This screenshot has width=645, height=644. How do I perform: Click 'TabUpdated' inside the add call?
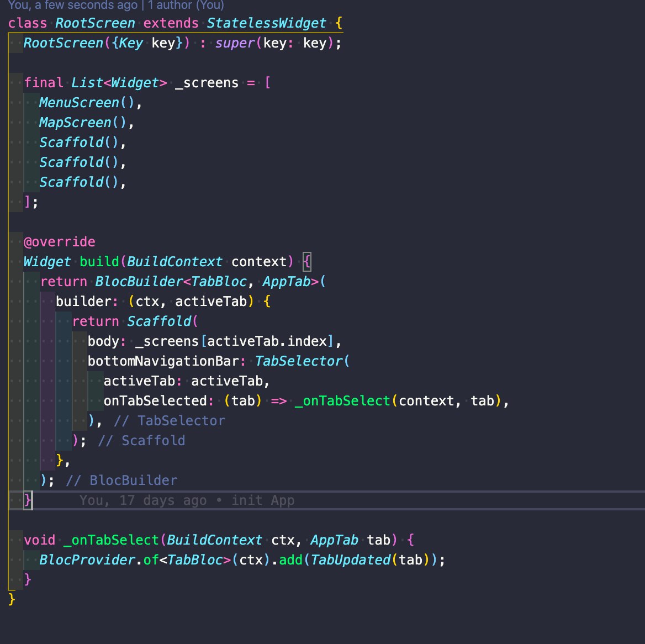(x=351, y=559)
